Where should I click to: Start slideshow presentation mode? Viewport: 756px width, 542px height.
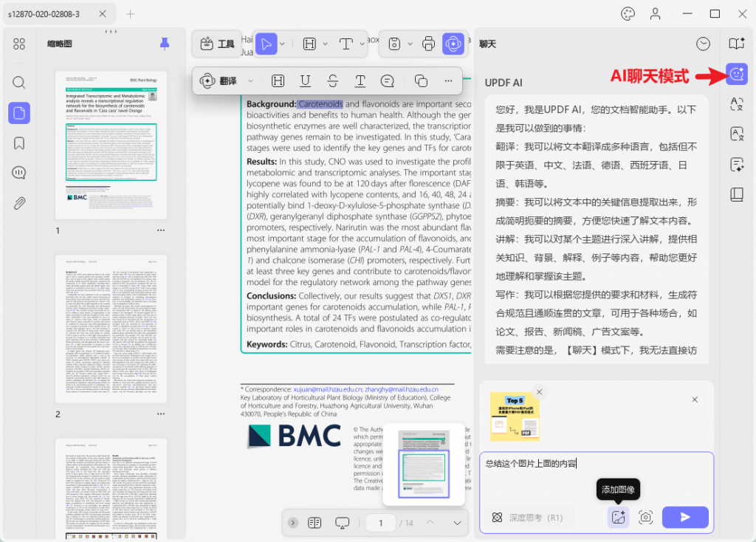pyautogui.click(x=342, y=524)
